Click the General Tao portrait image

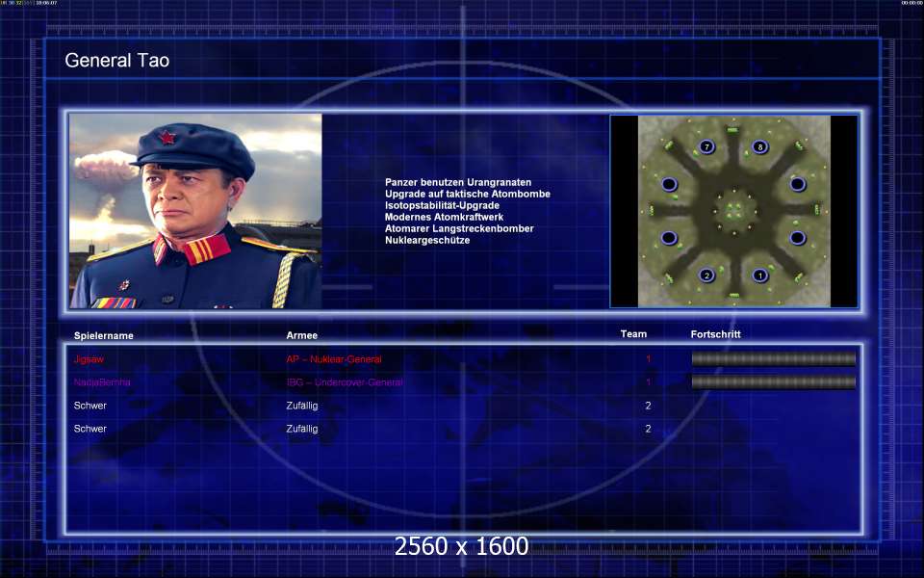(195, 211)
